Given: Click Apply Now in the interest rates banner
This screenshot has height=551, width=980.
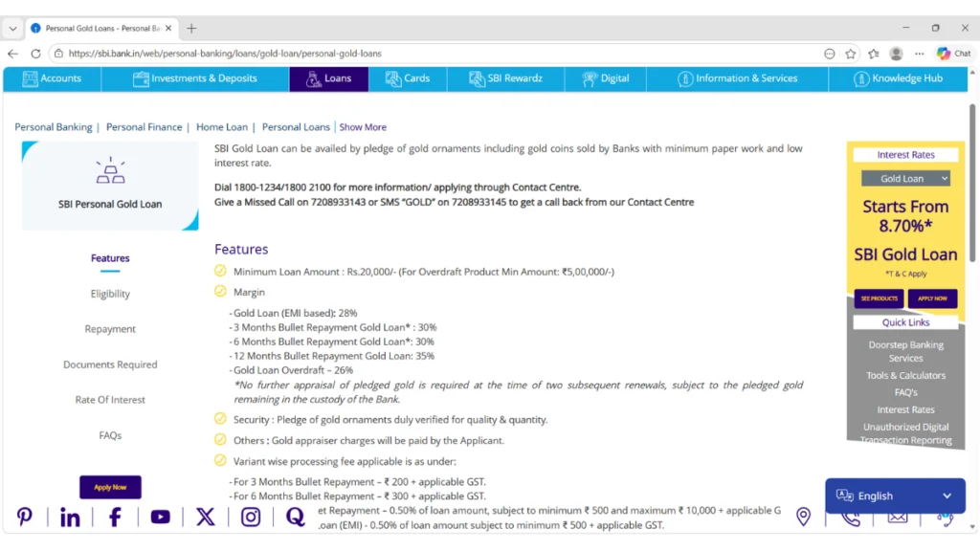Looking at the screenshot, I should tap(932, 298).
